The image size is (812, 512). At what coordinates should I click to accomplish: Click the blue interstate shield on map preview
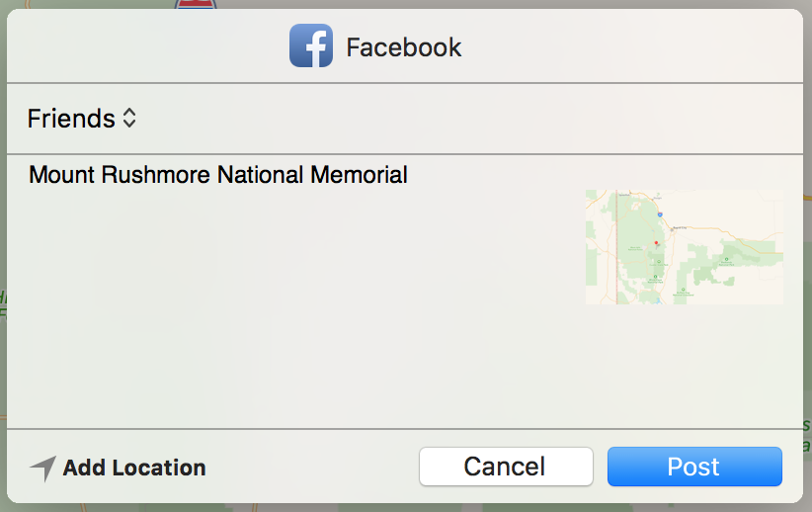click(660, 214)
